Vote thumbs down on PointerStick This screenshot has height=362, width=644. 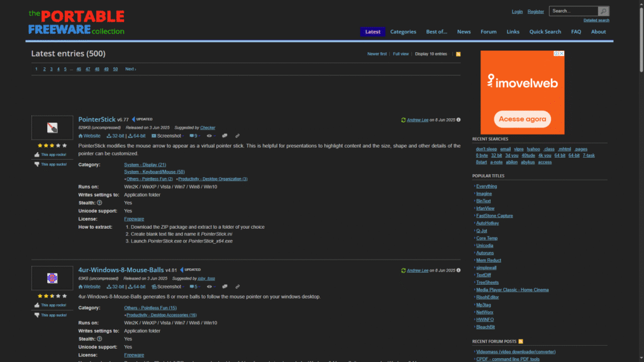(x=50, y=164)
